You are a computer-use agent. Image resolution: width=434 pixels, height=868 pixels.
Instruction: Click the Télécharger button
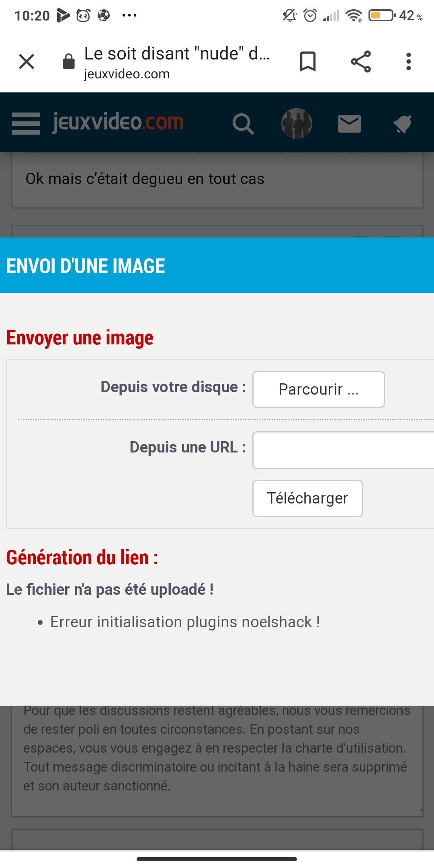coord(307,498)
